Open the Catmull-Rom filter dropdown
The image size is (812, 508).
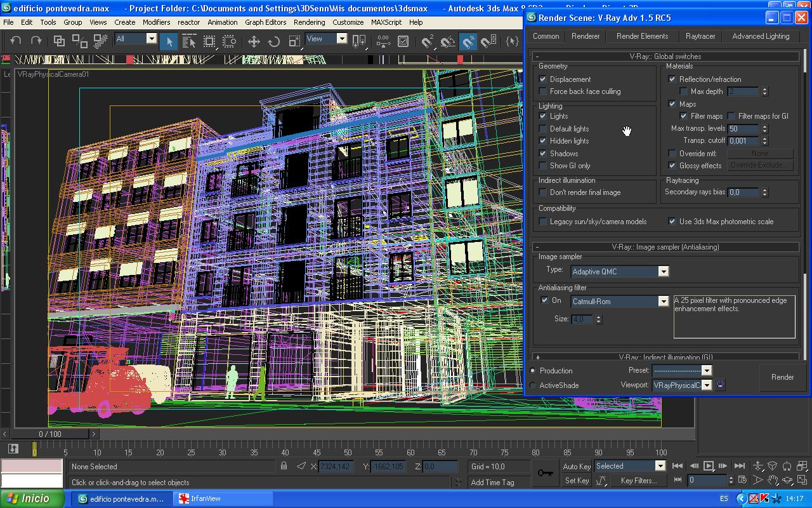(620, 302)
